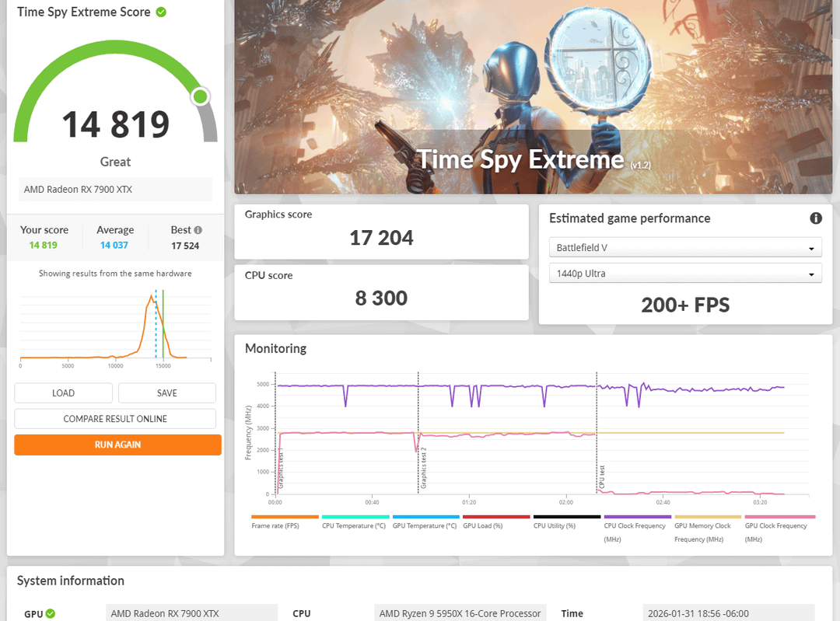Click the green knob on the score gauge

pos(200,96)
